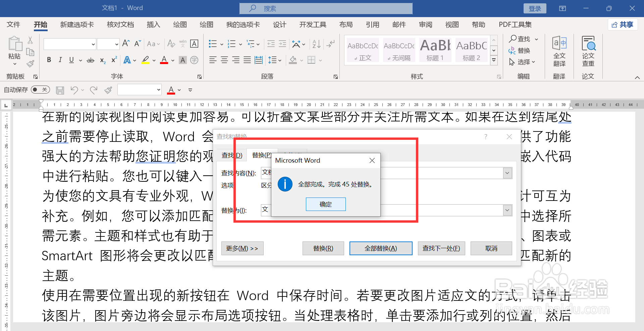Apply Superscript formatting
Screen dimensions: 644x331
pyautogui.click(x=114, y=60)
